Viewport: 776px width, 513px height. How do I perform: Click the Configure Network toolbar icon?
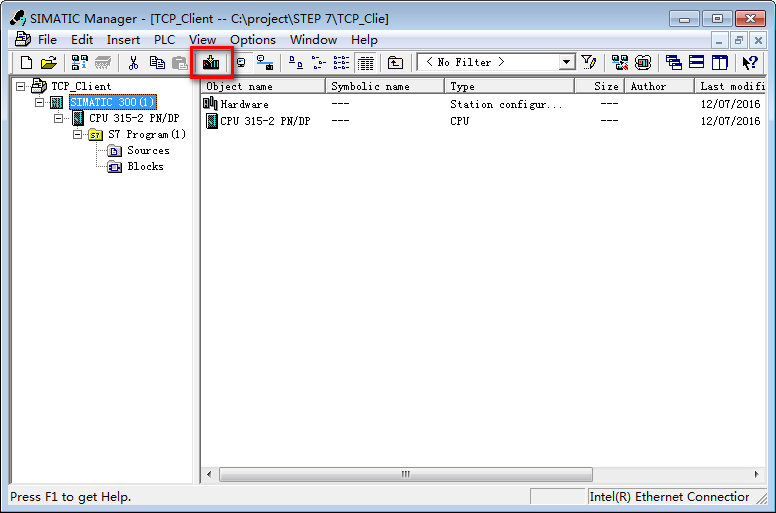click(620, 62)
